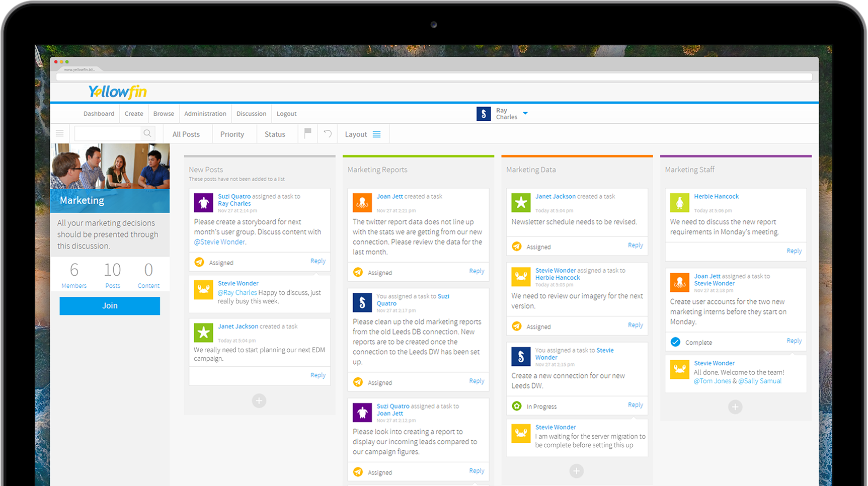The width and height of the screenshot is (868, 486).
Task: Click the Join button
Action: pyautogui.click(x=110, y=306)
